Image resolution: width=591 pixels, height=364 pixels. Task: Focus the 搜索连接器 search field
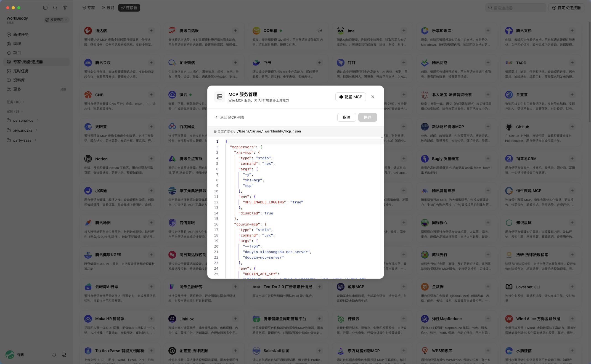pos(516,8)
